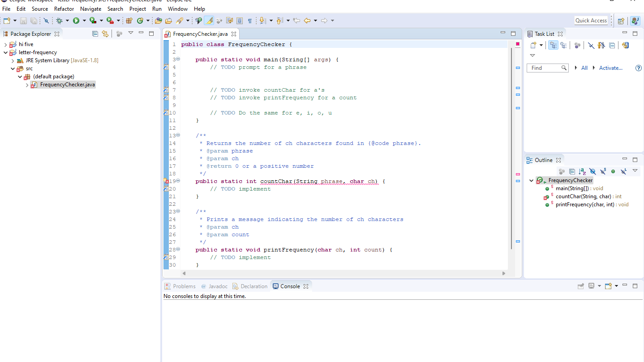Collapse All in Package Explorer
The width and height of the screenshot is (644, 362).
pos(95,34)
